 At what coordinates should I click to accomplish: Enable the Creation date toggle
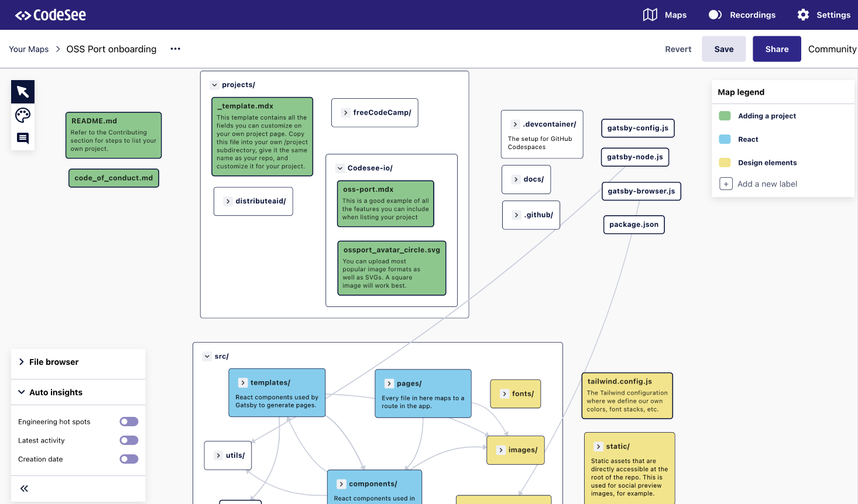[128, 459]
